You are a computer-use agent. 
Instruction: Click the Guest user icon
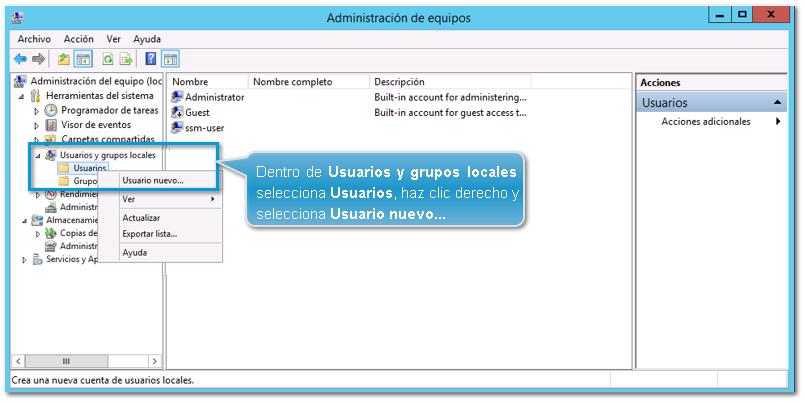[x=177, y=112]
